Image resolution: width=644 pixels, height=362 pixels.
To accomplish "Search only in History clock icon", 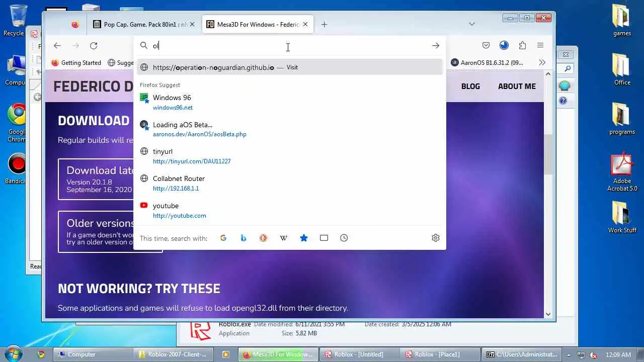I will [344, 238].
